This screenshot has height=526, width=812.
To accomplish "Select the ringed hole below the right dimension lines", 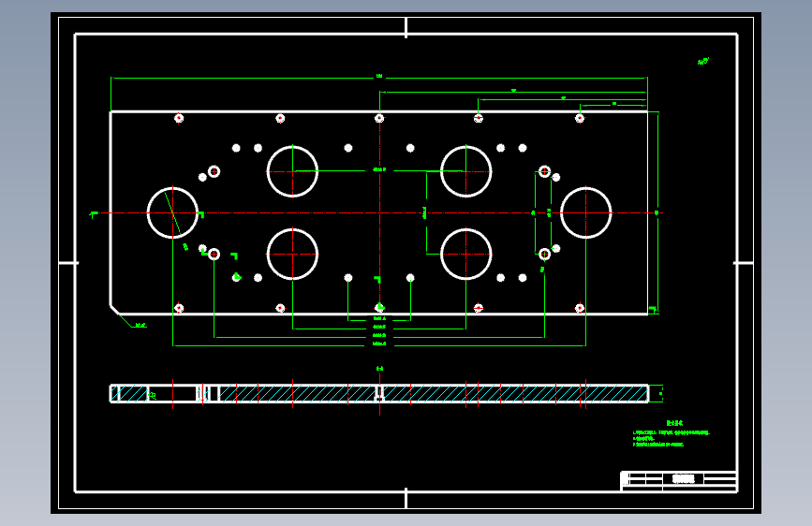I will pos(544,255).
